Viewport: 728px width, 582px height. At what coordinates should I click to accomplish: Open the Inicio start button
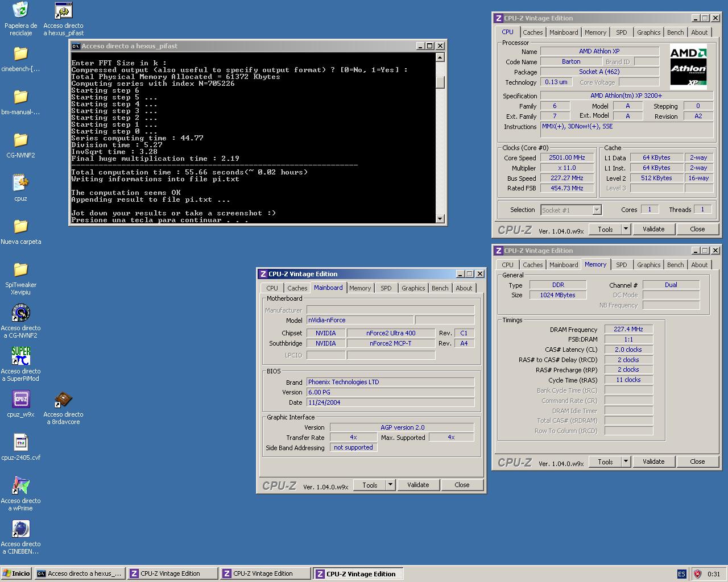point(16,573)
